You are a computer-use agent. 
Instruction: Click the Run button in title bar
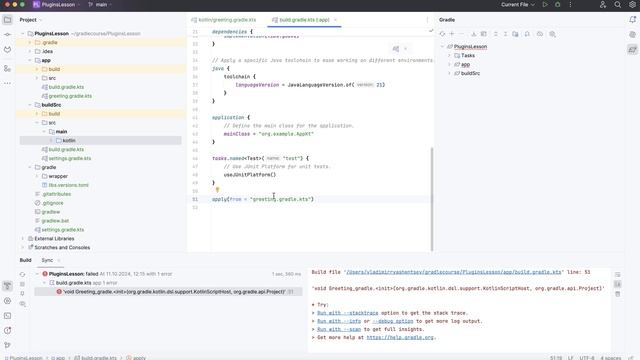pos(545,4)
